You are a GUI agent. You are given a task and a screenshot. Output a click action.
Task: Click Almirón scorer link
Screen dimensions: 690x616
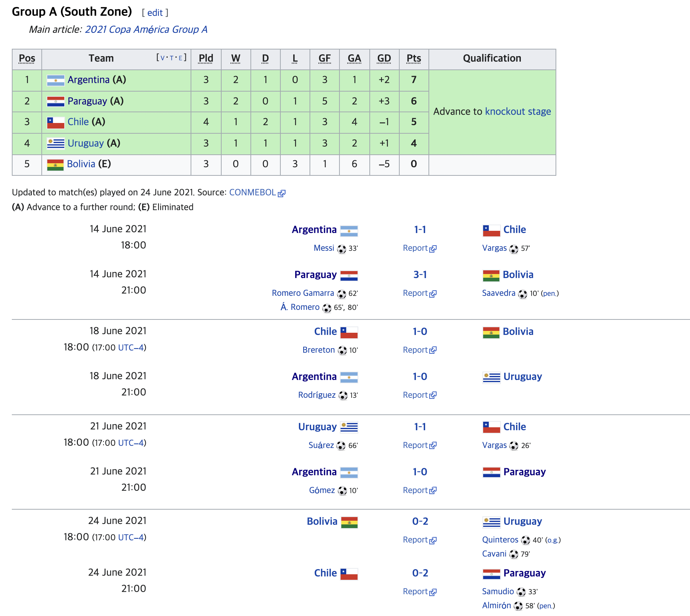click(x=497, y=606)
